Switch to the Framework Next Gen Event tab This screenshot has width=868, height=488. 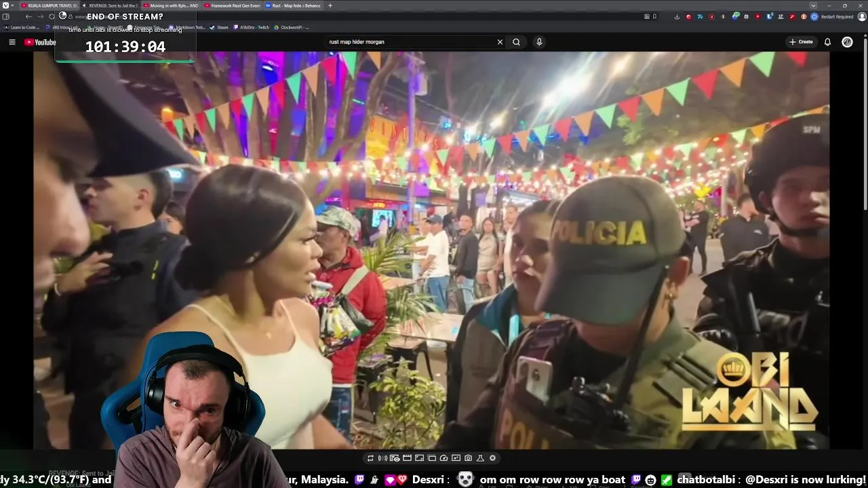[231, 5]
